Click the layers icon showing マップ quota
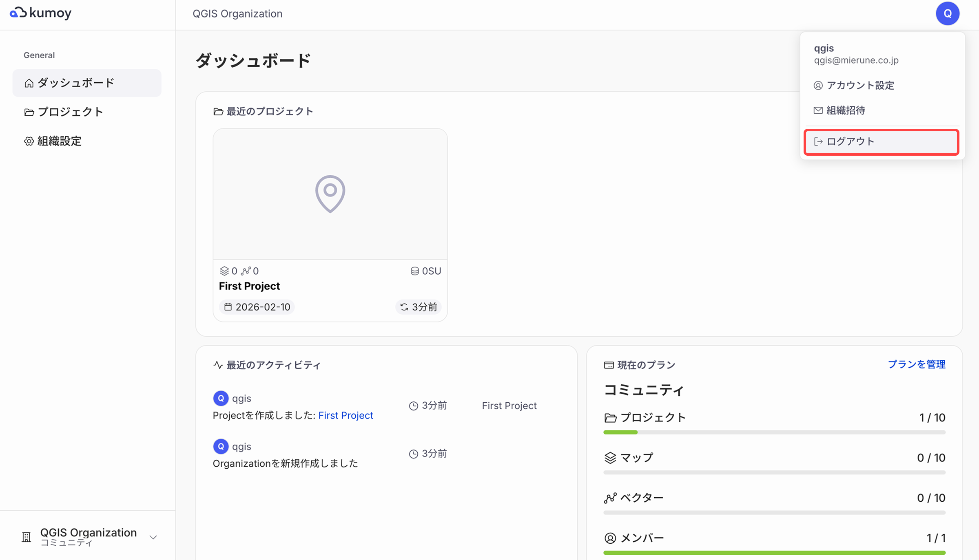979x560 pixels. (610, 457)
